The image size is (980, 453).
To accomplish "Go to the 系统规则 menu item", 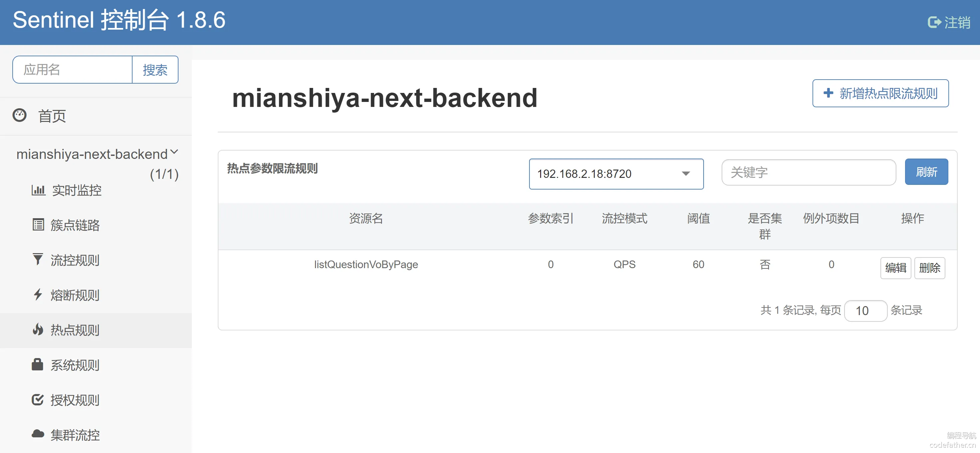I will tap(75, 365).
